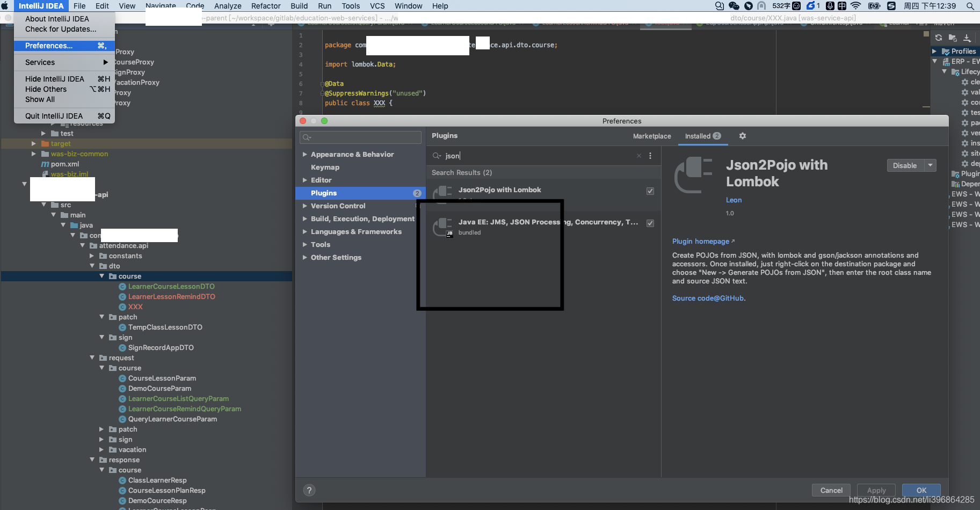
Task: Choose Preferences... from the IntelliJ IDEA menu
Action: (64, 46)
